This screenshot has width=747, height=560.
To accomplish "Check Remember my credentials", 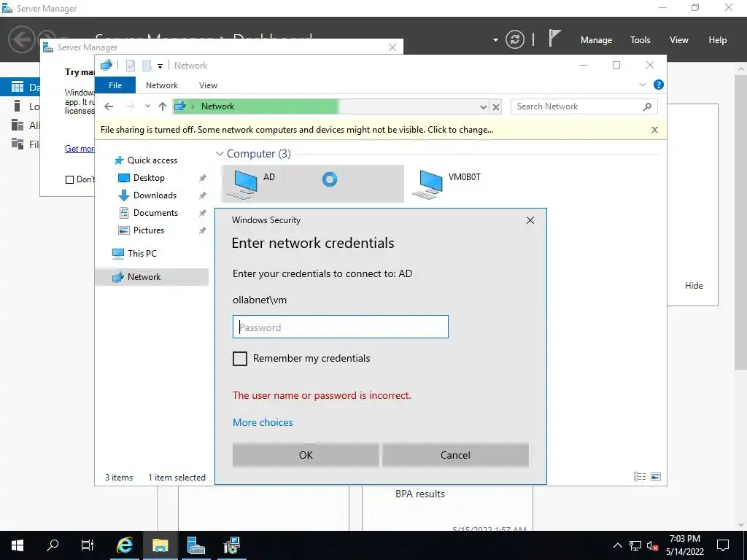I will [x=239, y=359].
